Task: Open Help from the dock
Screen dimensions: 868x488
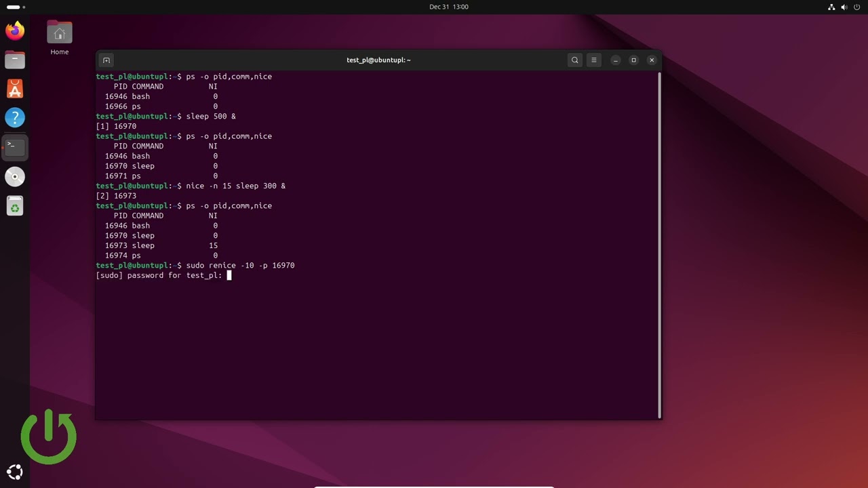Action: click(x=15, y=118)
